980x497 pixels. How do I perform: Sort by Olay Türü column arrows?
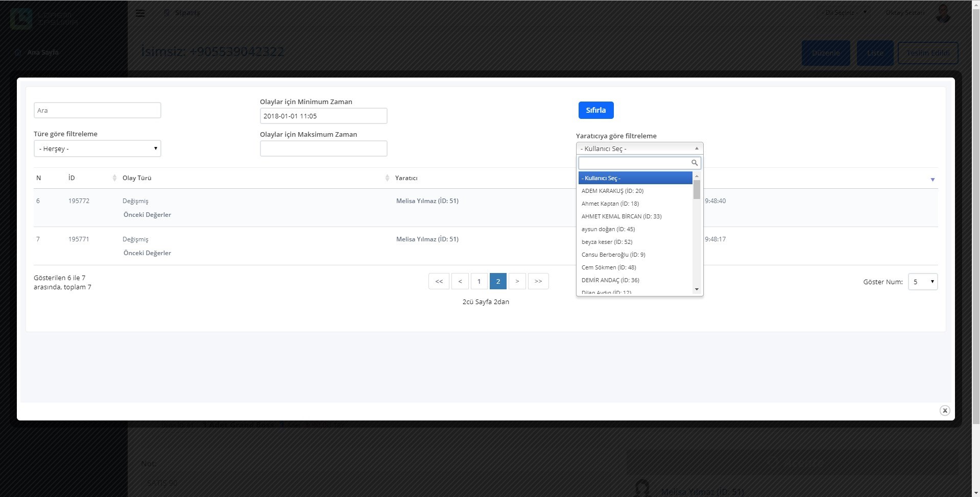(387, 178)
